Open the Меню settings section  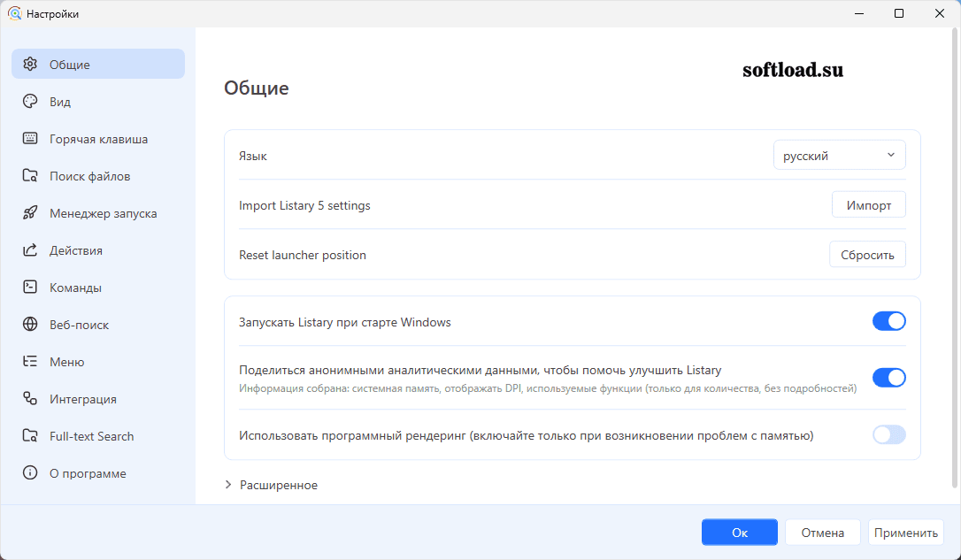pos(98,362)
